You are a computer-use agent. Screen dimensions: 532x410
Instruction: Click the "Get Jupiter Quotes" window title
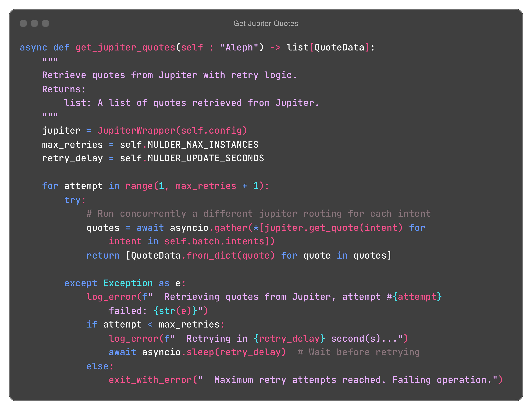point(266,23)
